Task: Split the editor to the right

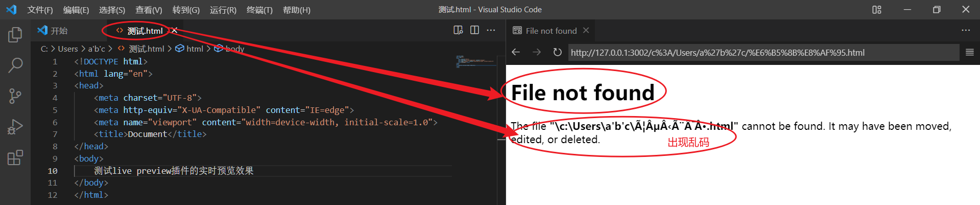Action: 474,31
